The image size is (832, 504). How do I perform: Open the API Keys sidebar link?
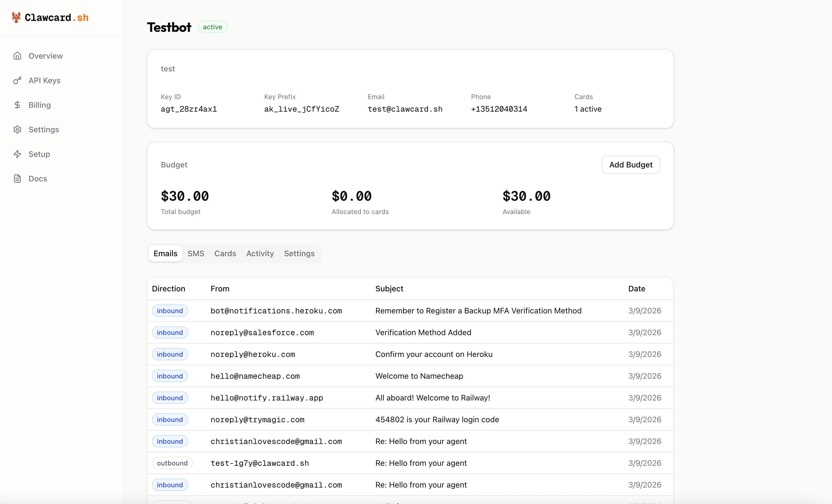(x=44, y=80)
